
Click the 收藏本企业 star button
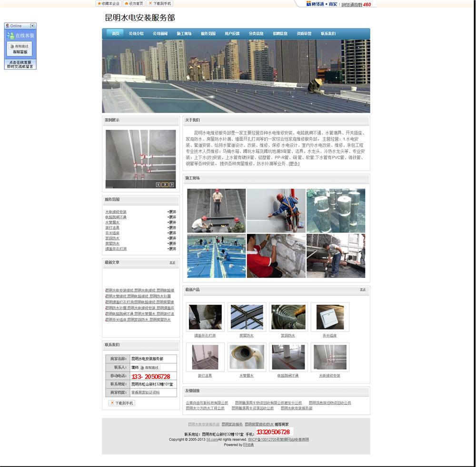pos(109,3)
